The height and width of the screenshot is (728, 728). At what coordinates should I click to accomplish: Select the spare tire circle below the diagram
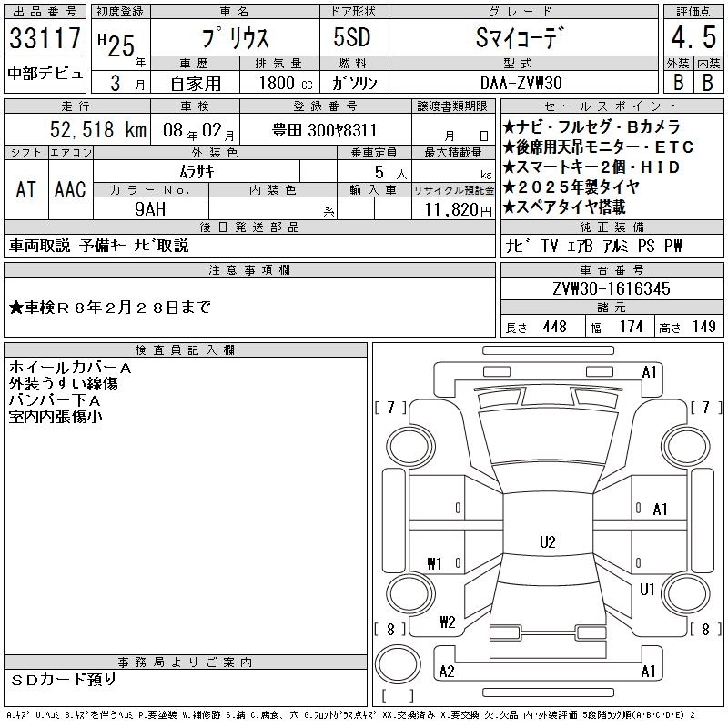point(399,668)
